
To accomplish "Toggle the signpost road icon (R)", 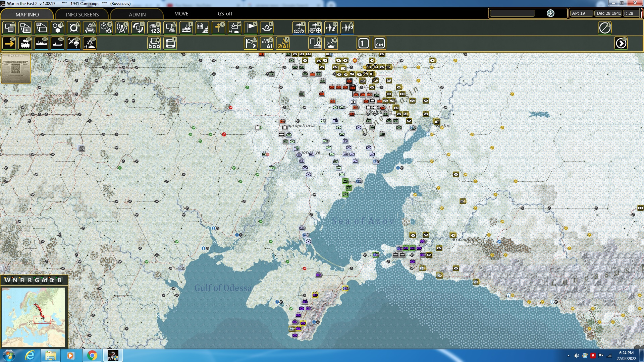I will pyautogui.click(x=219, y=28).
